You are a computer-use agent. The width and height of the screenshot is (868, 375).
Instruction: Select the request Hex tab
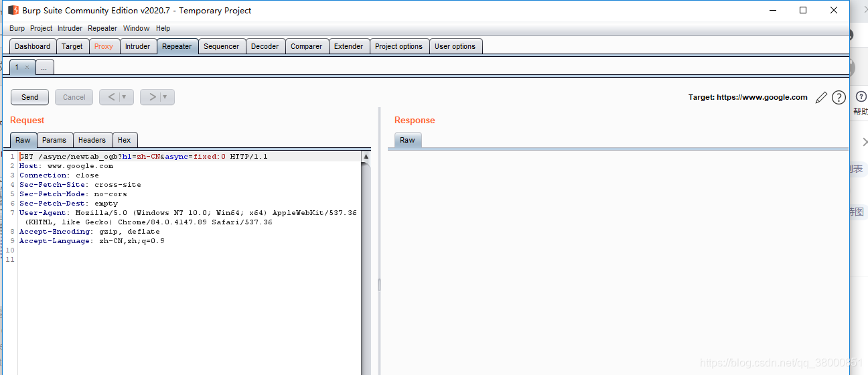point(125,140)
